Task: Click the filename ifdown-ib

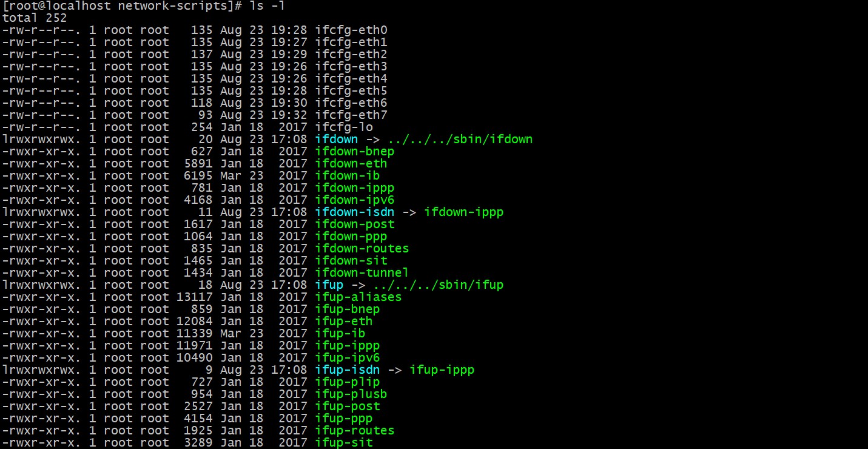Action: pos(348,176)
